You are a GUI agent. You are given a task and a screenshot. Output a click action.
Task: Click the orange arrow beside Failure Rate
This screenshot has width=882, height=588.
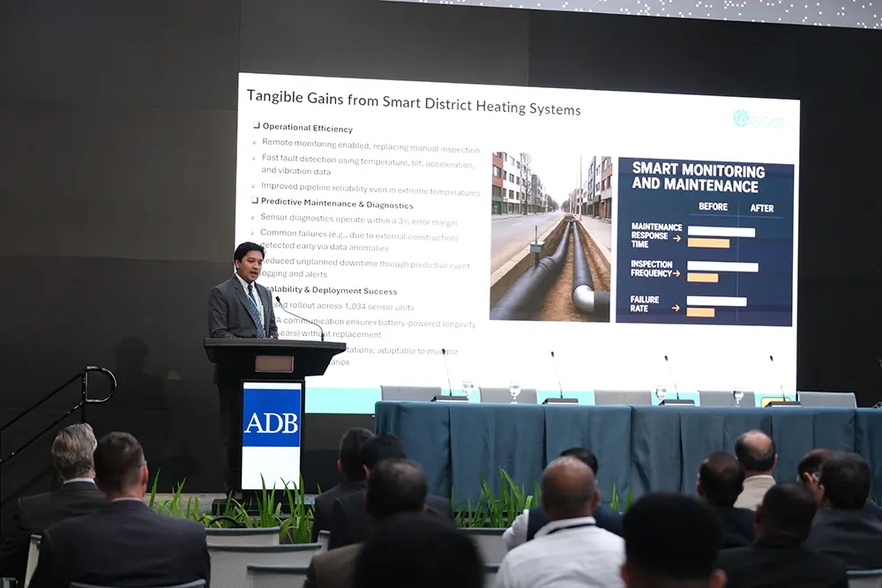676,308
